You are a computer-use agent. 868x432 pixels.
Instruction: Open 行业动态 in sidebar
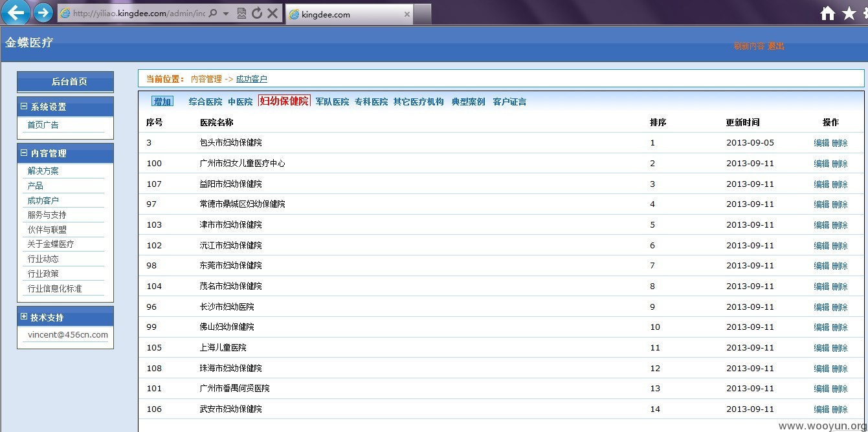tap(43, 259)
